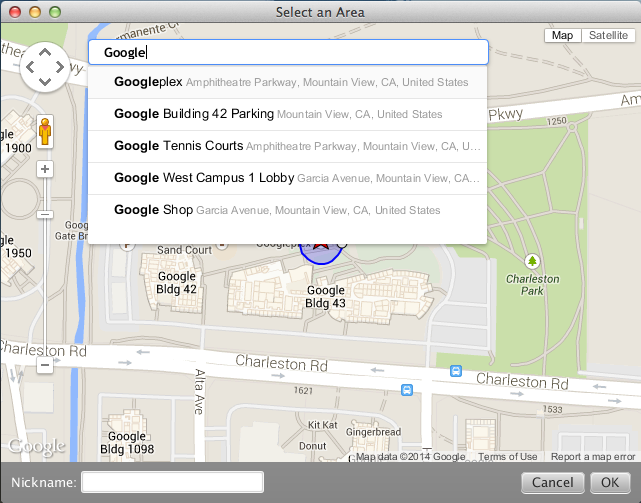Zoom in with the plus button
The image size is (641, 503).
(x=45, y=169)
